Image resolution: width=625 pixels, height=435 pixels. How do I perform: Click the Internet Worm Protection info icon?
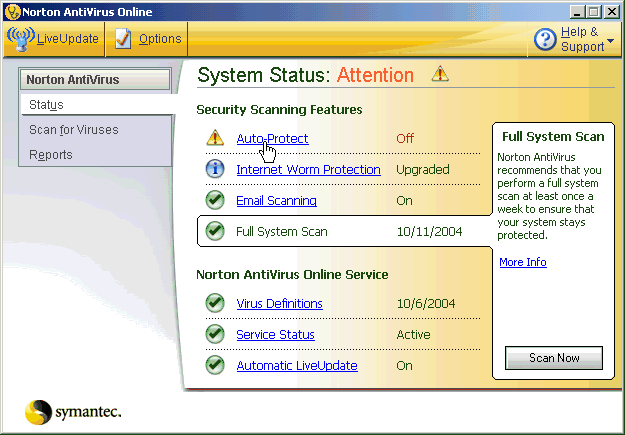(x=214, y=169)
